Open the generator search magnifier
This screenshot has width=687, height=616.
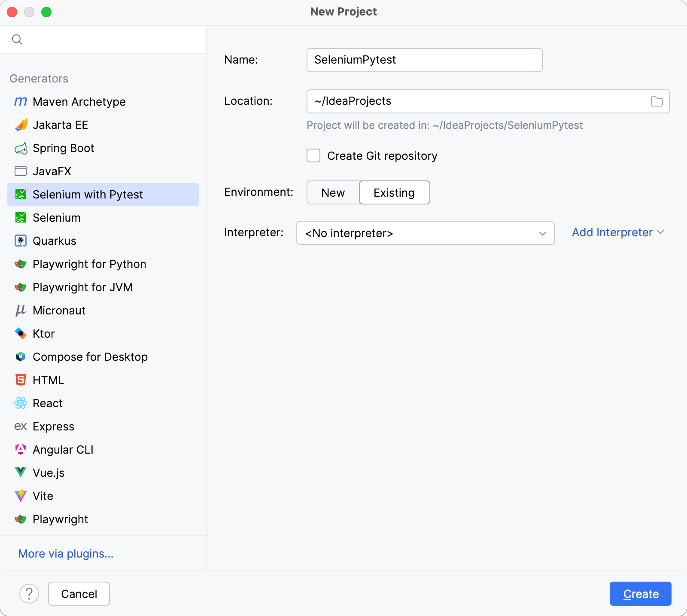[18, 39]
